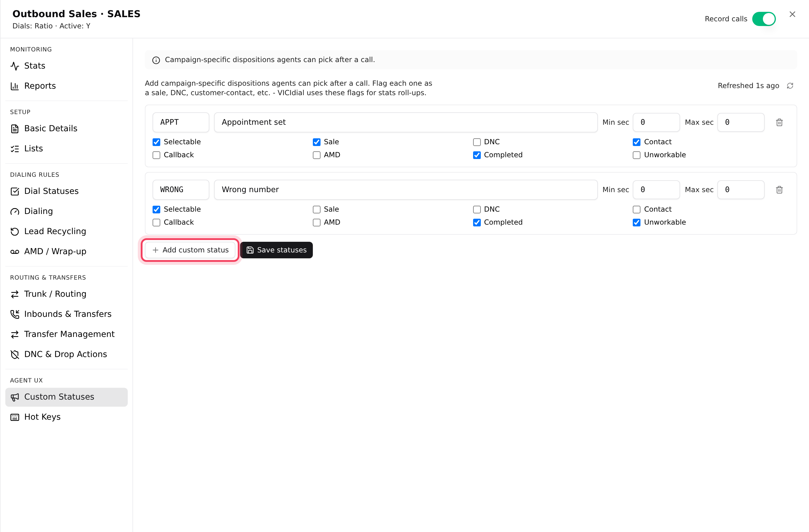Click the Inbounds & Transfers phone icon
This screenshot has width=809, height=532.
14,314
